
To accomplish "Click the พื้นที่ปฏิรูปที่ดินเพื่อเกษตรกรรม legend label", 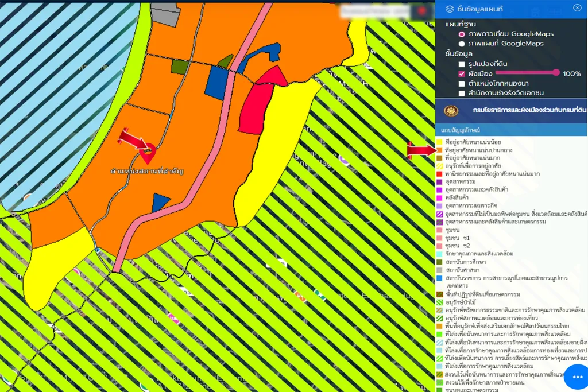I will 482,294.
